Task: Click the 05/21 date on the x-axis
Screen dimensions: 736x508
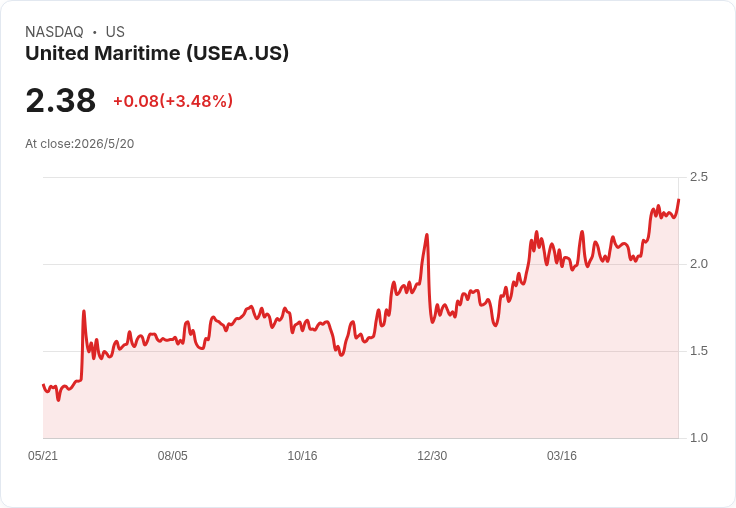Action: (x=43, y=455)
